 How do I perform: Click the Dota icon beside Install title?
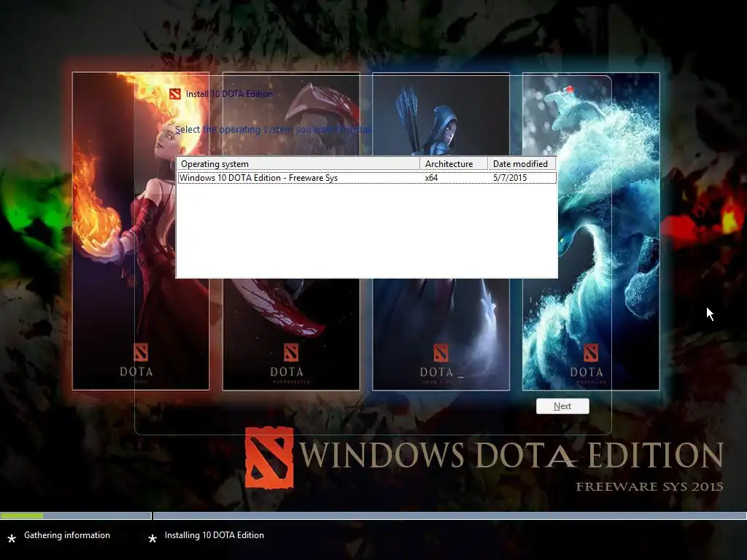tap(175, 94)
